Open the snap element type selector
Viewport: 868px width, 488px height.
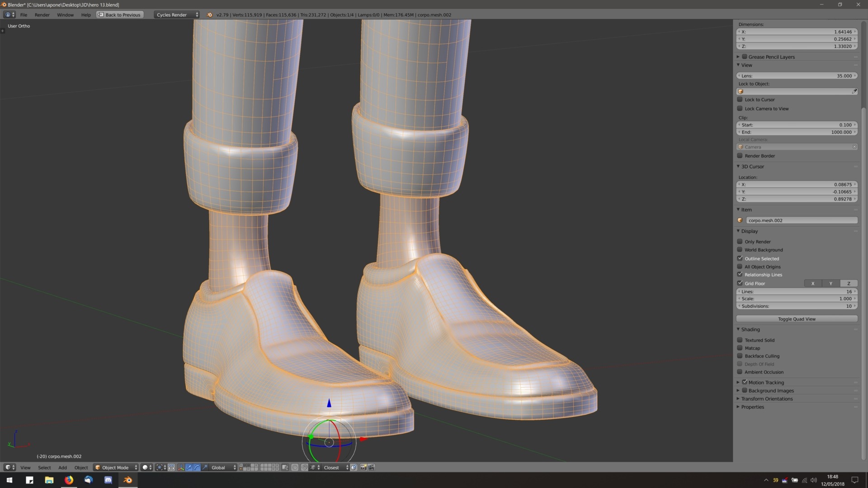point(315,467)
